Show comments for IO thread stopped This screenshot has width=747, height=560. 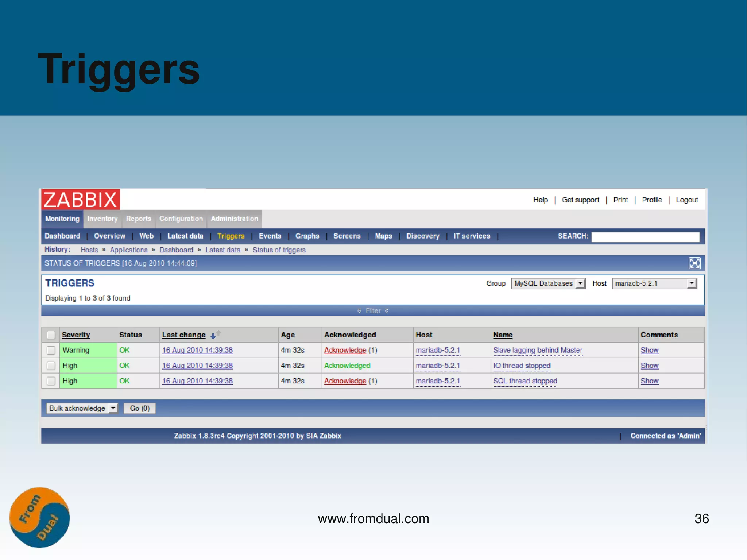pyautogui.click(x=650, y=366)
